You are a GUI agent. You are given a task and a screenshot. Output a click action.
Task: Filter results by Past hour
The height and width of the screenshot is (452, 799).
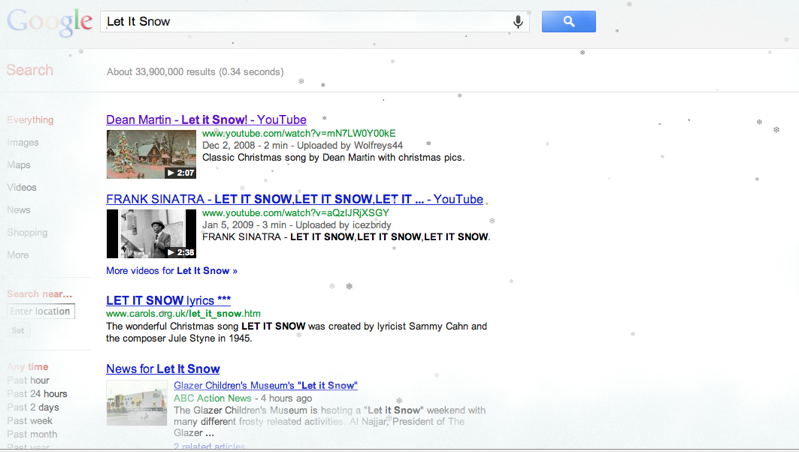point(28,380)
